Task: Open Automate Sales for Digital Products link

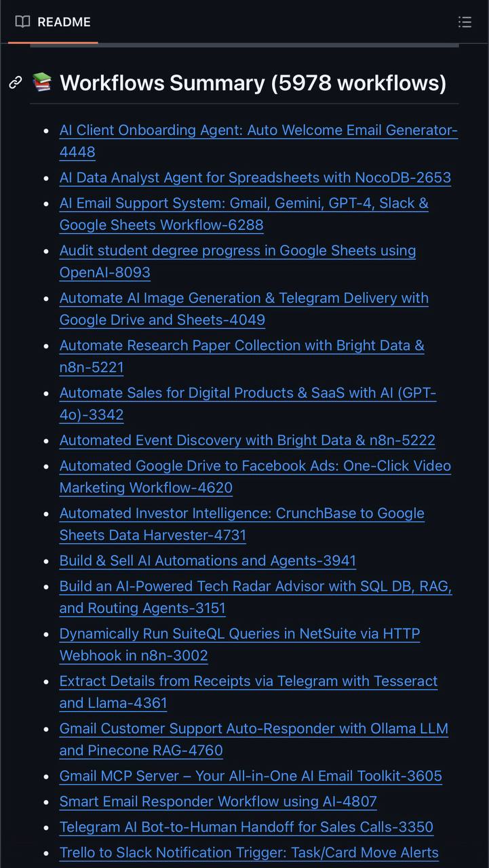Action: click(x=248, y=393)
